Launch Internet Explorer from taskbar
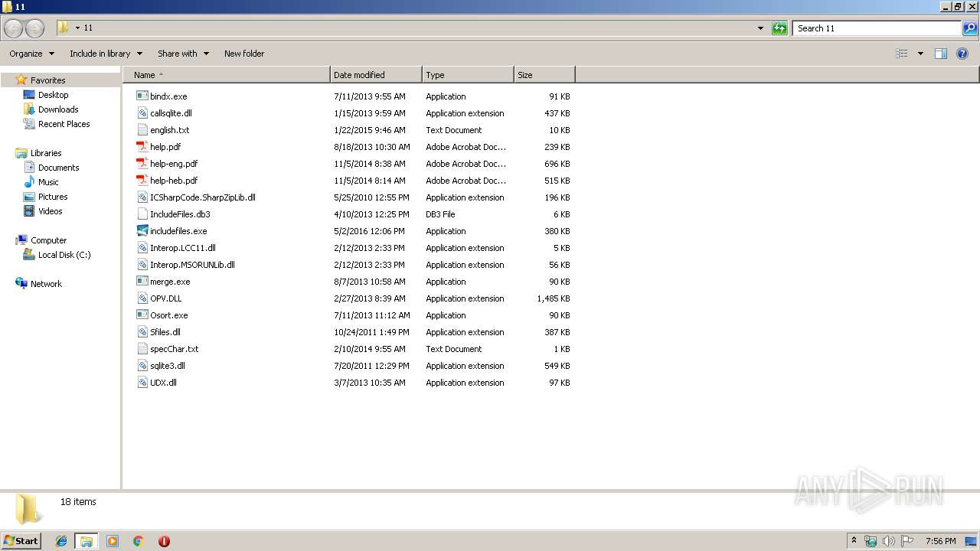This screenshot has width=980, height=551. (61, 541)
